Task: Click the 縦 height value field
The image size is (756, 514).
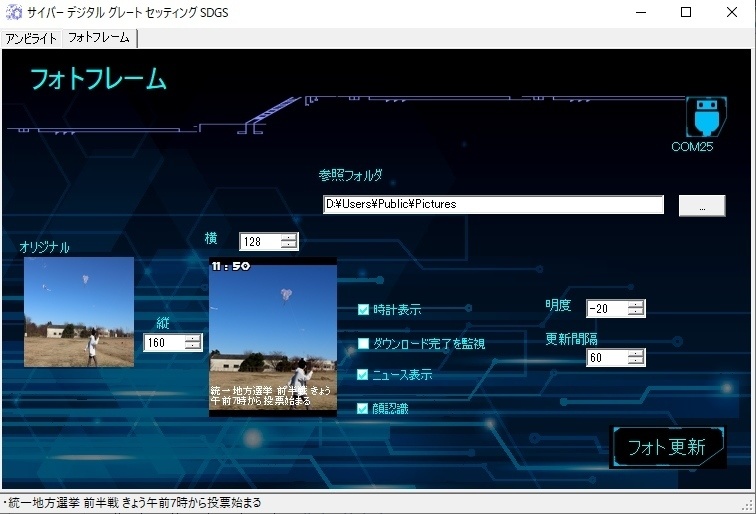Action: [164, 343]
